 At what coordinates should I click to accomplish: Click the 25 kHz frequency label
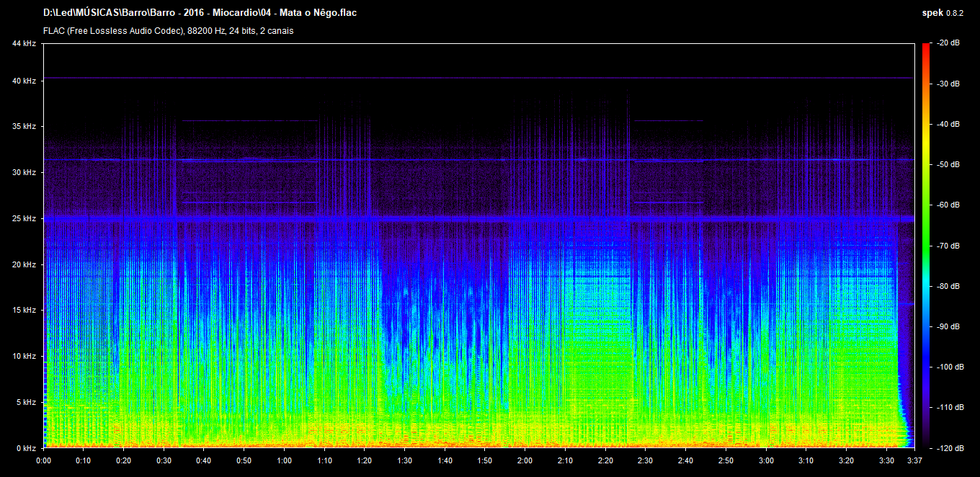click(x=24, y=218)
